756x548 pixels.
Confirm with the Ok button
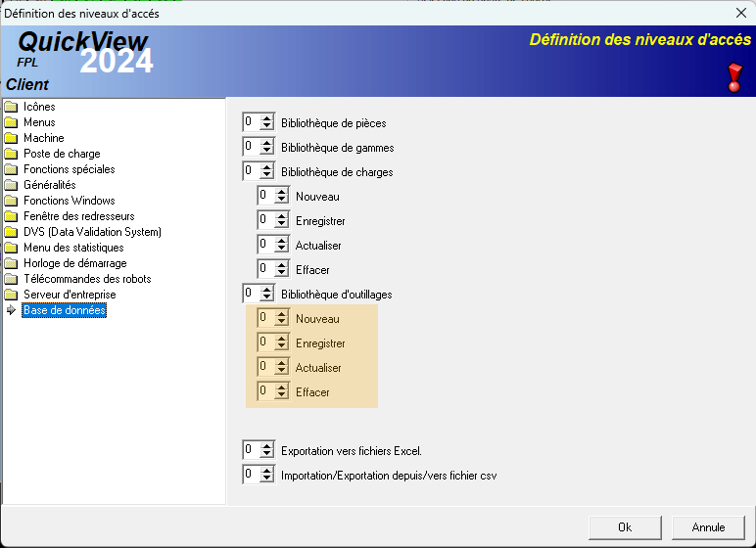625,526
